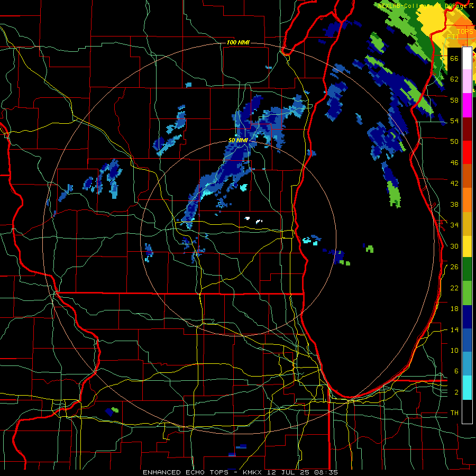
Task: Click the magenta swatch on the color scale
Action: coord(467,105)
